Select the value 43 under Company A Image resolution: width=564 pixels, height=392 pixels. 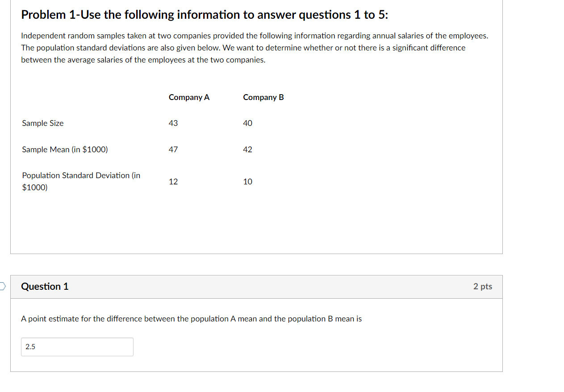tap(173, 123)
